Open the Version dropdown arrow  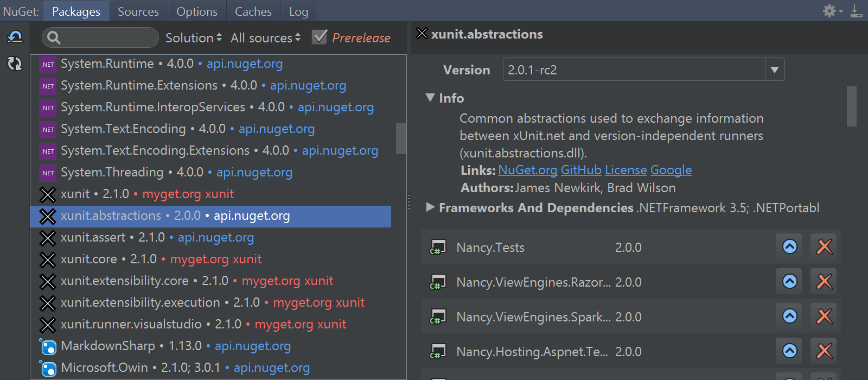(x=775, y=69)
